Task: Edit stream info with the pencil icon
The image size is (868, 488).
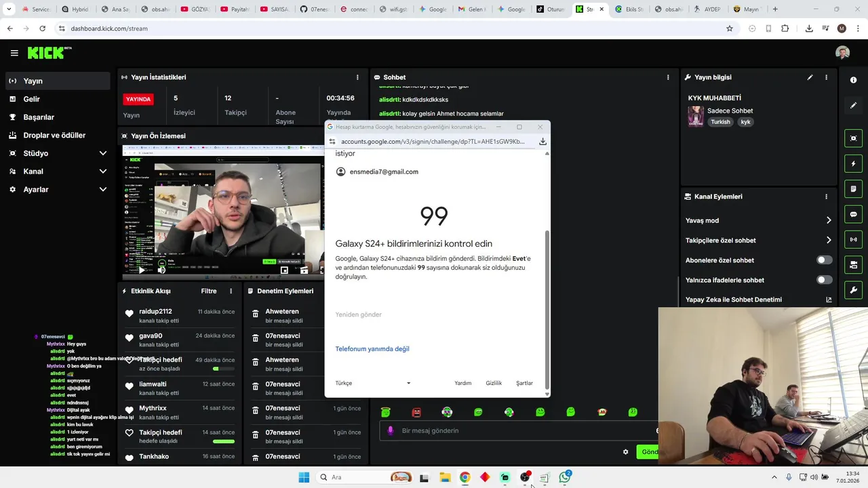Action: (x=810, y=77)
